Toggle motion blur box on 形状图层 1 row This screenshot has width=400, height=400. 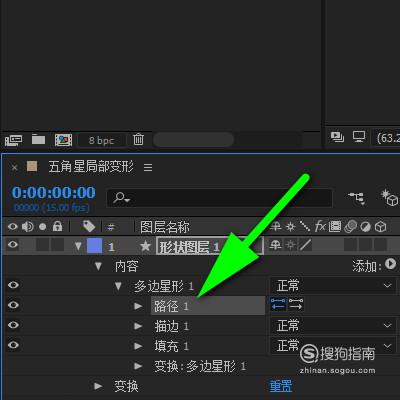pyautogui.click(x=350, y=245)
